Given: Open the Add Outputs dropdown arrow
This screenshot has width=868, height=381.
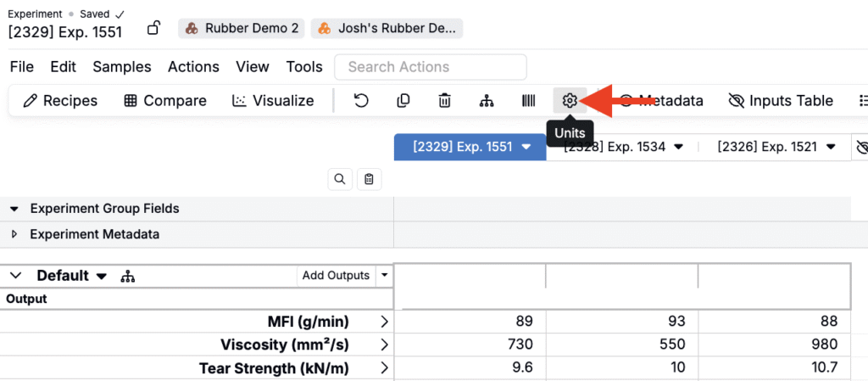Looking at the screenshot, I should click(x=384, y=275).
